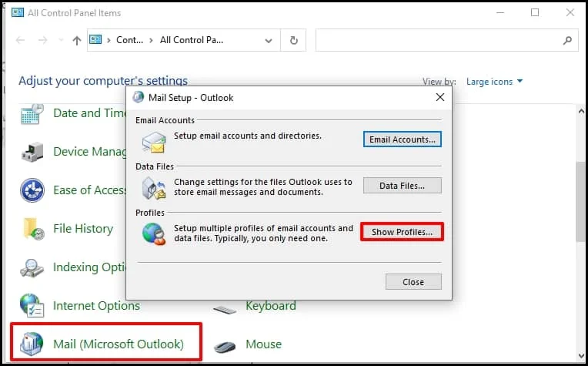This screenshot has height=366, width=588.
Task: Click the search magnifier icon
Action: [x=567, y=40]
